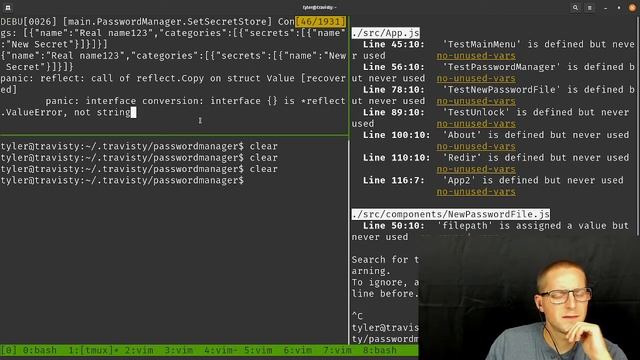
Task: Click the DEBU[0026] SetSecretStore log line
Action: pyautogui.click(x=147, y=22)
